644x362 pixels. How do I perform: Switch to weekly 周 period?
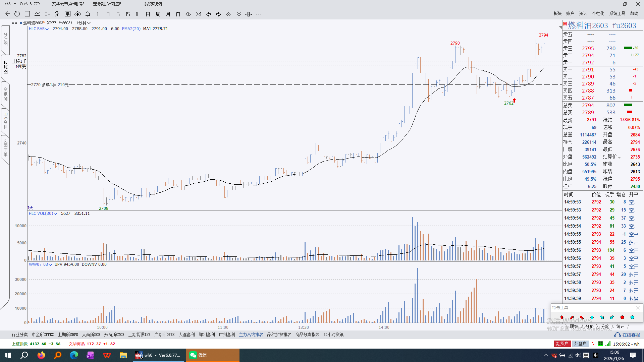pyautogui.click(x=158, y=14)
